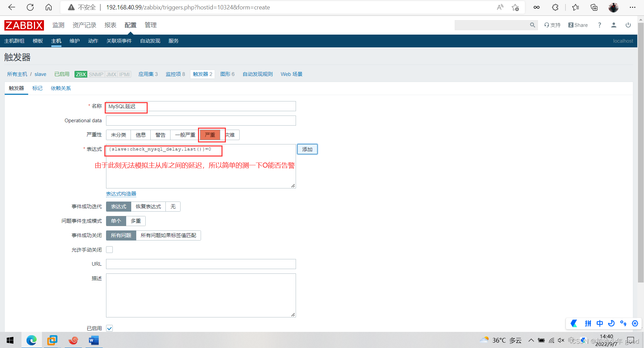644x348 pixels.
Task: Click the Zabbix logout power icon
Action: 628,25
